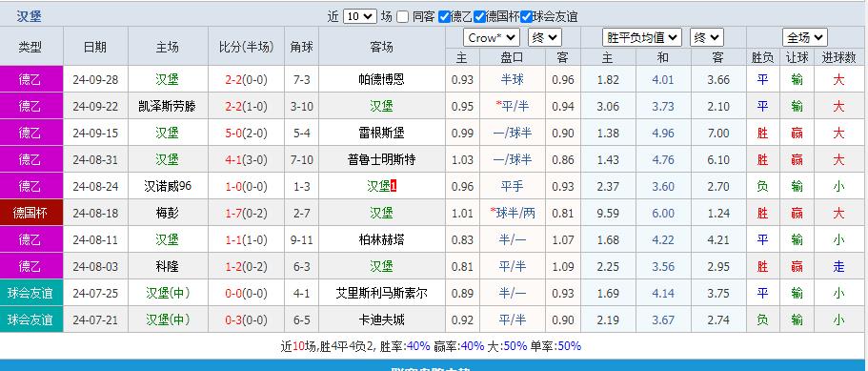The width and height of the screenshot is (868, 371).
Task: Click the 德国杯 type cell
Action: (31, 213)
